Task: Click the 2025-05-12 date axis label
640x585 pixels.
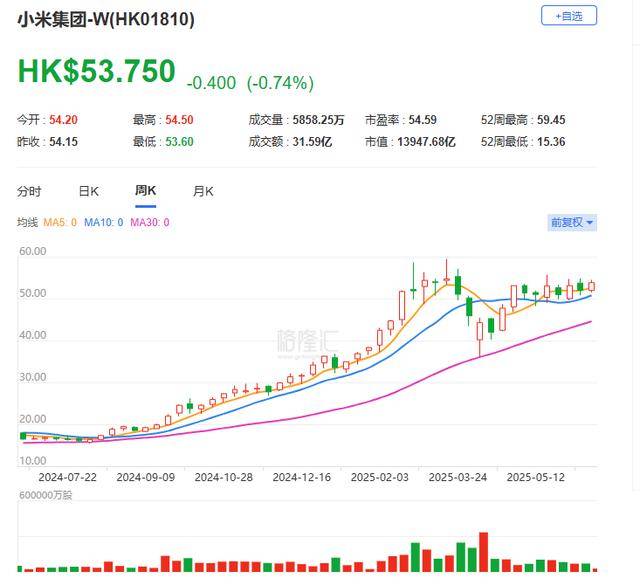Action: [536, 477]
